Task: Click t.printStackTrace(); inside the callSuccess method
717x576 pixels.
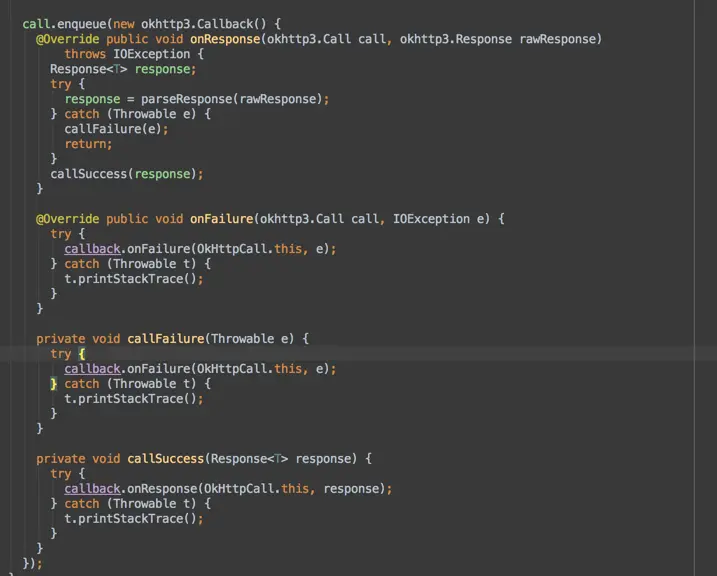Action: [x=134, y=518]
